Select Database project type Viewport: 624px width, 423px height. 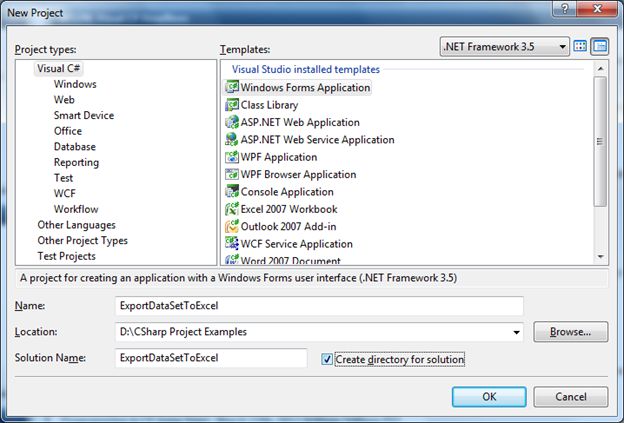75,146
